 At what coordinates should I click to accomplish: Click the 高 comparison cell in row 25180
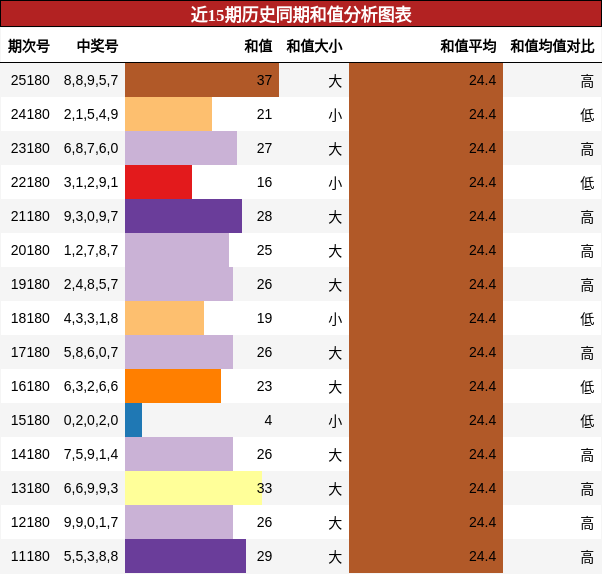(x=587, y=81)
